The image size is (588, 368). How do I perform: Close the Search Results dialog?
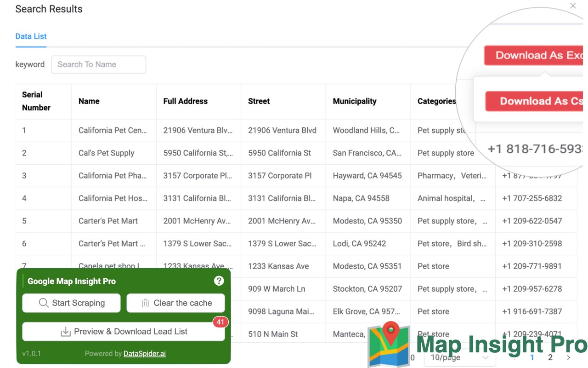click(573, 6)
